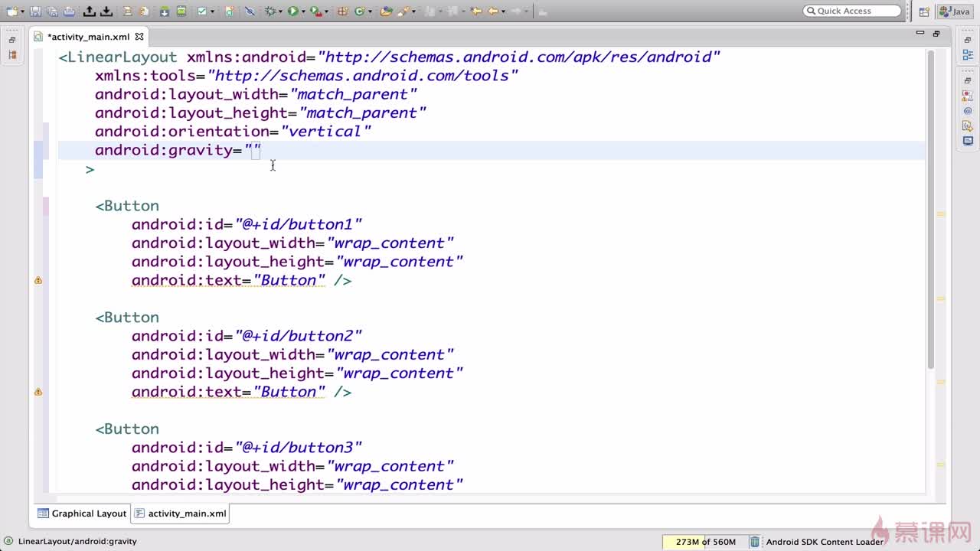Select the *activity_main.xml editor tab title
The image size is (980, 551).
[88, 36]
